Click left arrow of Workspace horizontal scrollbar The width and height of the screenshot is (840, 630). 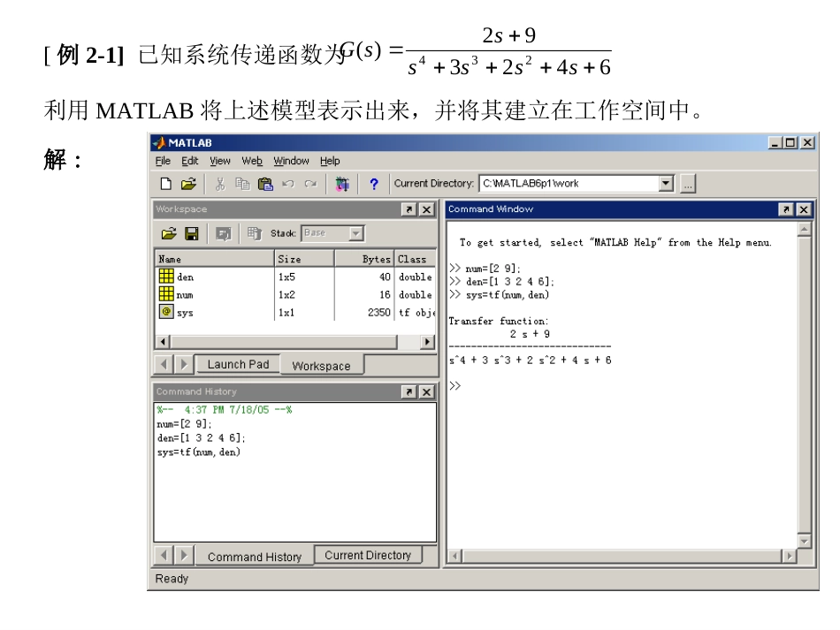163,341
